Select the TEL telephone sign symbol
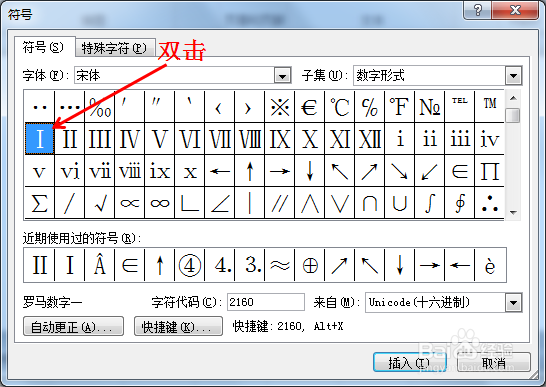Screen dimensions: 546x387 (460, 107)
